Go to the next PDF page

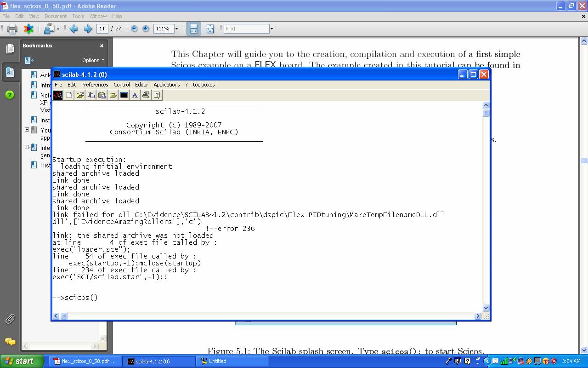[x=88, y=29]
